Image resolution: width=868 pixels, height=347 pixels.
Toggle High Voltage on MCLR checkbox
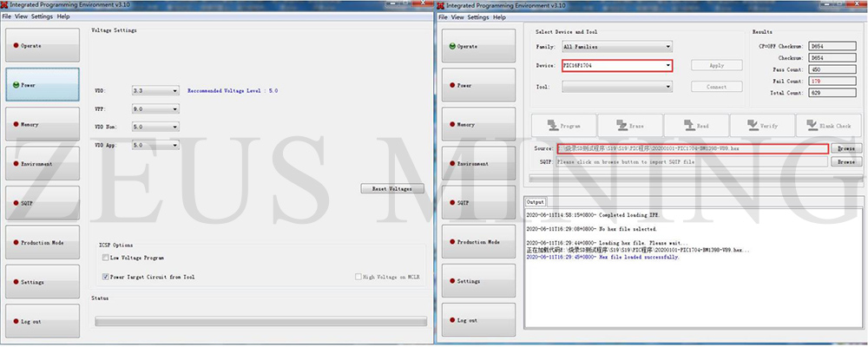[x=359, y=277]
